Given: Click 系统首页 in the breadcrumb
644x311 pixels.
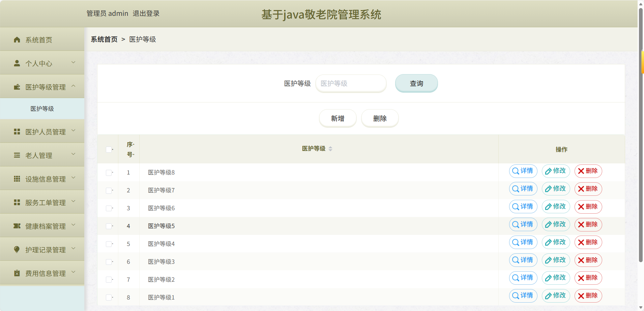Looking at the screenshot, I should [x=104, y=39].
